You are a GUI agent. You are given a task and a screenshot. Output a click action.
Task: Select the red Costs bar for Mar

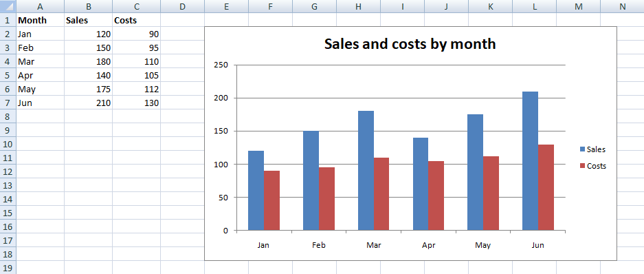381,193
